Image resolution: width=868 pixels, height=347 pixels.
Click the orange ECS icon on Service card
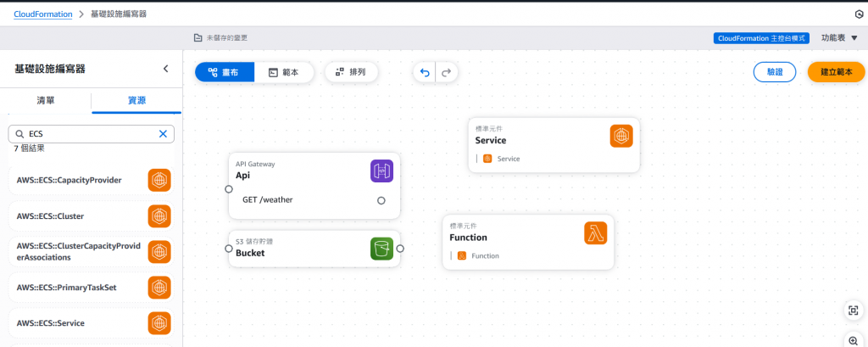[621, 136]
